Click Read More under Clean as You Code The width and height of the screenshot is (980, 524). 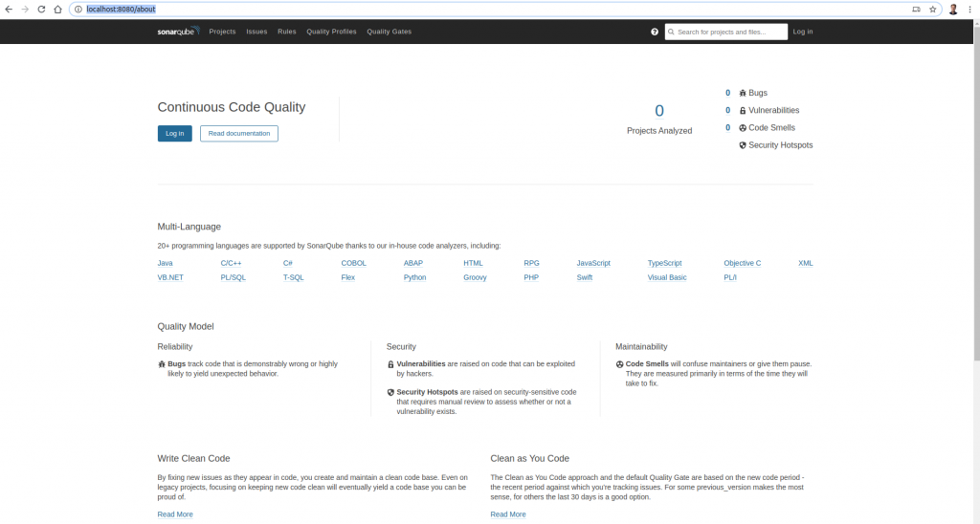(x=508, y=514)
